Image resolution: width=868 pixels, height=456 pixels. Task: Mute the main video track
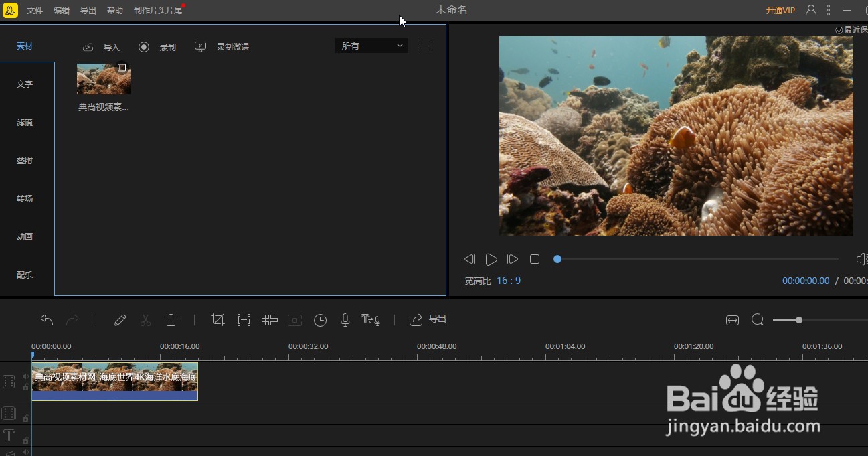click(25, 376)
